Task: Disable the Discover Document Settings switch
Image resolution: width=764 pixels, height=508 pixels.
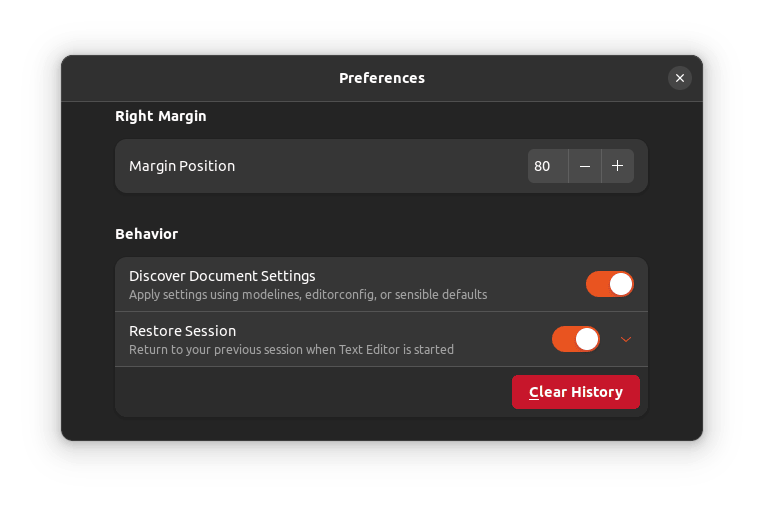Action: 609,284
